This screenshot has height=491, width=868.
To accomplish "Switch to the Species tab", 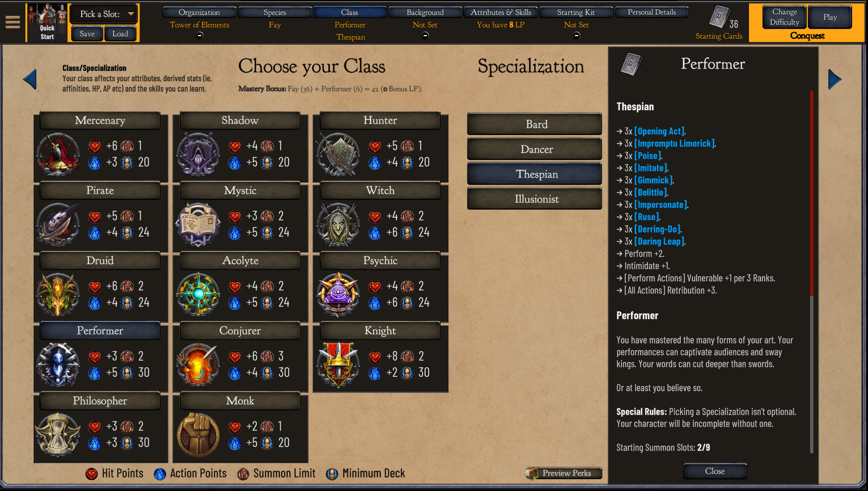I will [275, 12].
